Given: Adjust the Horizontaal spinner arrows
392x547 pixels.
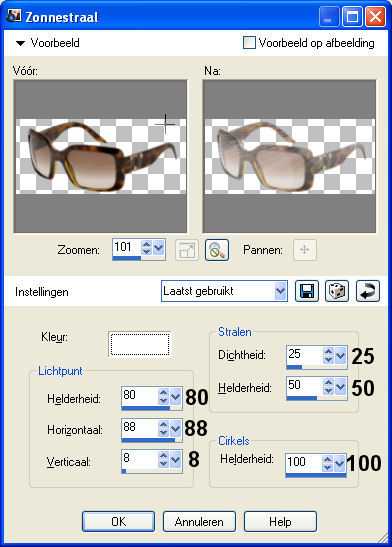Looking at the screenshot, I should click(163, 428).
